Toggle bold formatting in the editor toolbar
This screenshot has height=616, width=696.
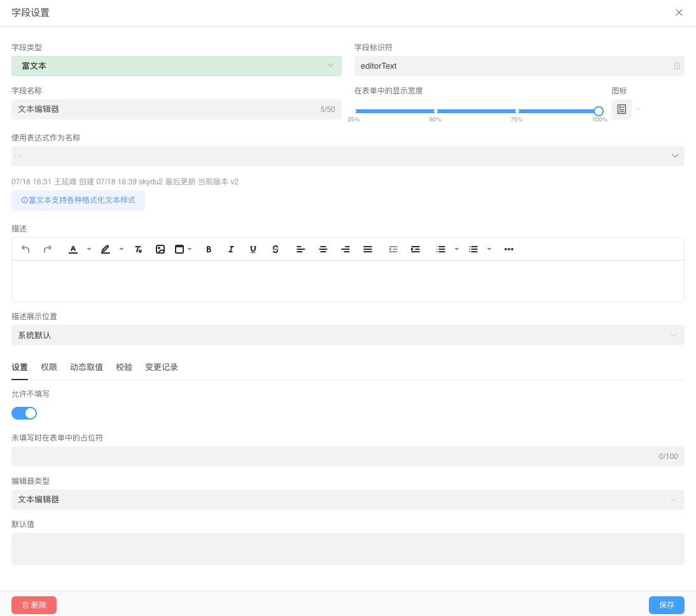(209, 249)
